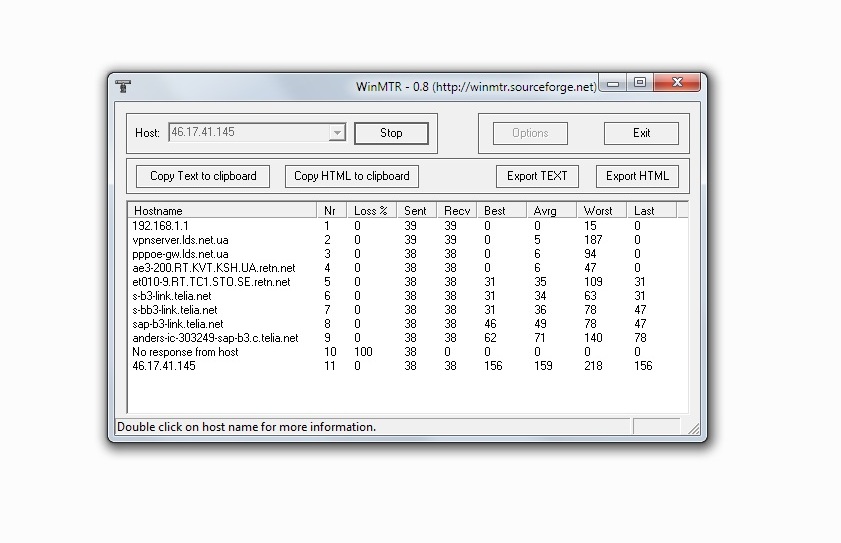Click the Worst value 140
Screen dimensions: 841x543
pyautogui.click(x=593, y=337)
